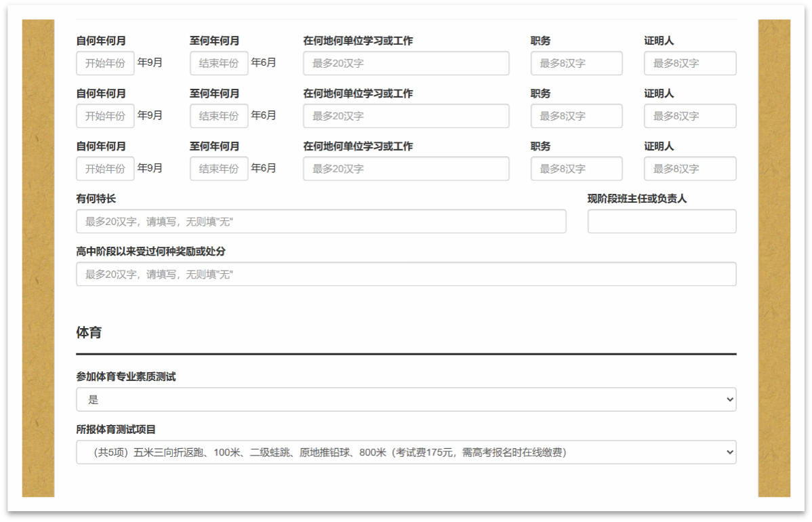Click the 有何特长 label
This screenshot has height=522, width=812.
pyautogui.click(x=96, y=199)
